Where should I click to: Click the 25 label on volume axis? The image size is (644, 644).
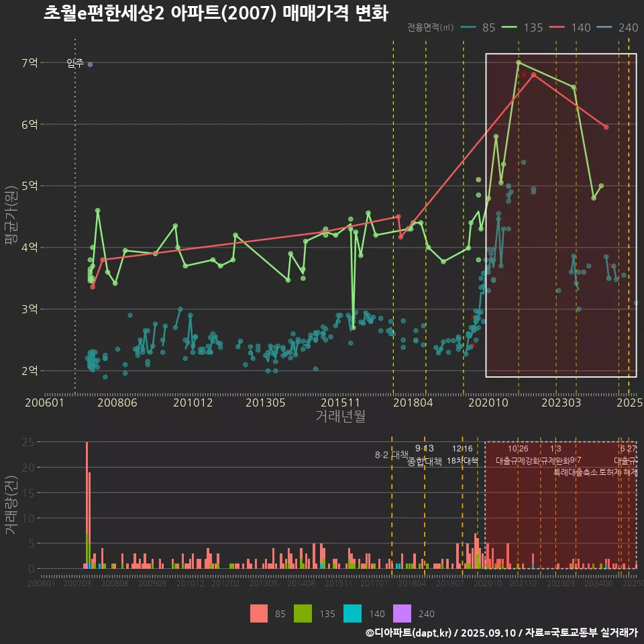(28, 442)
